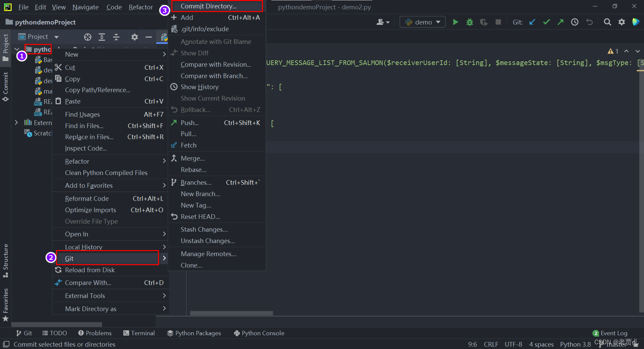Open IDE settings gear in toolbar

click(622, 22)
